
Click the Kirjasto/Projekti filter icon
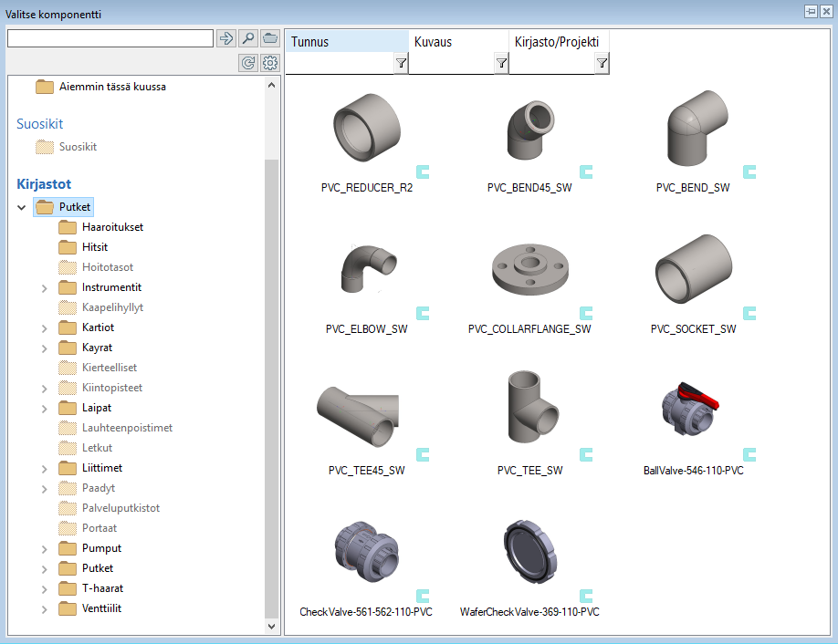[x=602, y=63]
